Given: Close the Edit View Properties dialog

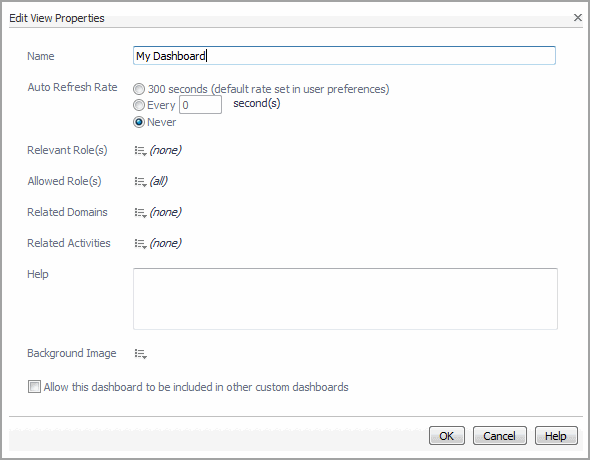Looking at the screenshot, I should [x=578, y=17].
